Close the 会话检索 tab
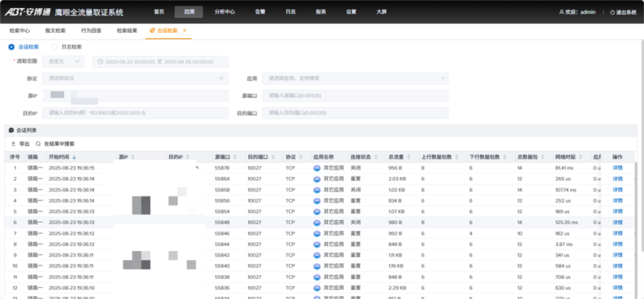Image resolution: width=644 pixels, height=299 pixels. pyautogui.click(x=185, y=31)
